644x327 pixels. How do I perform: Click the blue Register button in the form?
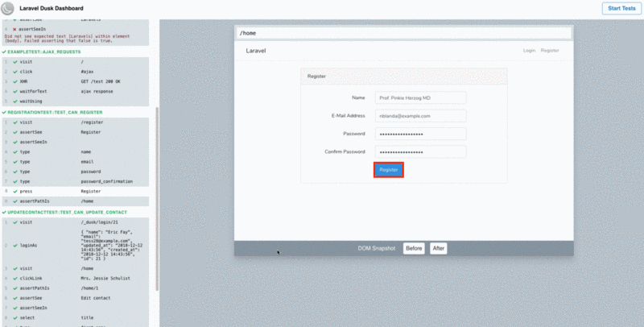tap(389, 170)
